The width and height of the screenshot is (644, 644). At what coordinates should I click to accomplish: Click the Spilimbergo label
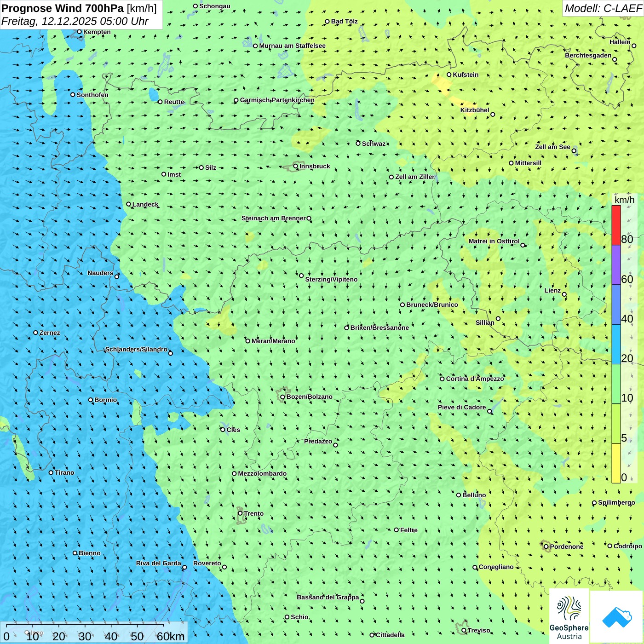(x=616, y=502)
